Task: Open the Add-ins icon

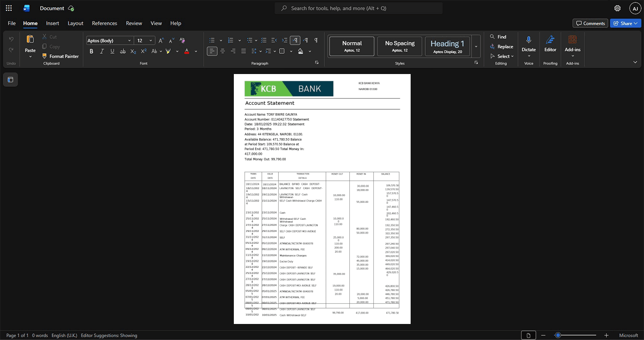Action: (572, 40)
